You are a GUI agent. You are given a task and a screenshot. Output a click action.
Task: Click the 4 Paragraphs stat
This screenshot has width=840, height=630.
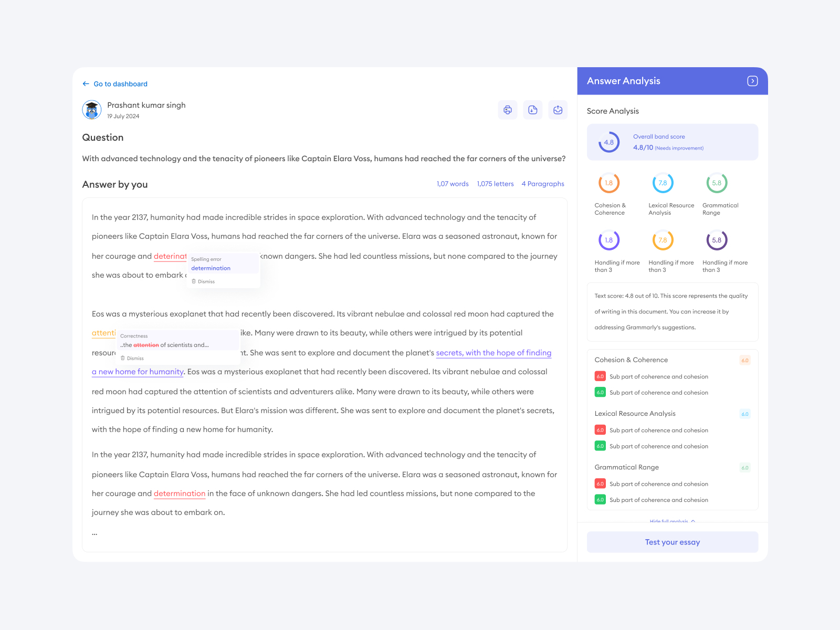point(543,184)
